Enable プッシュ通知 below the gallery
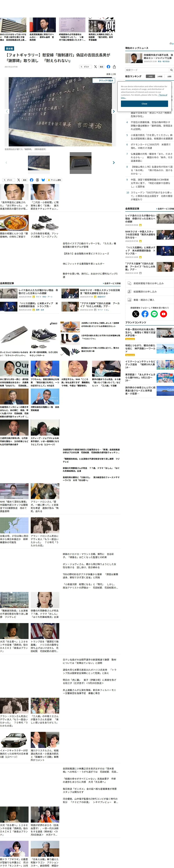 pos(55,180)
